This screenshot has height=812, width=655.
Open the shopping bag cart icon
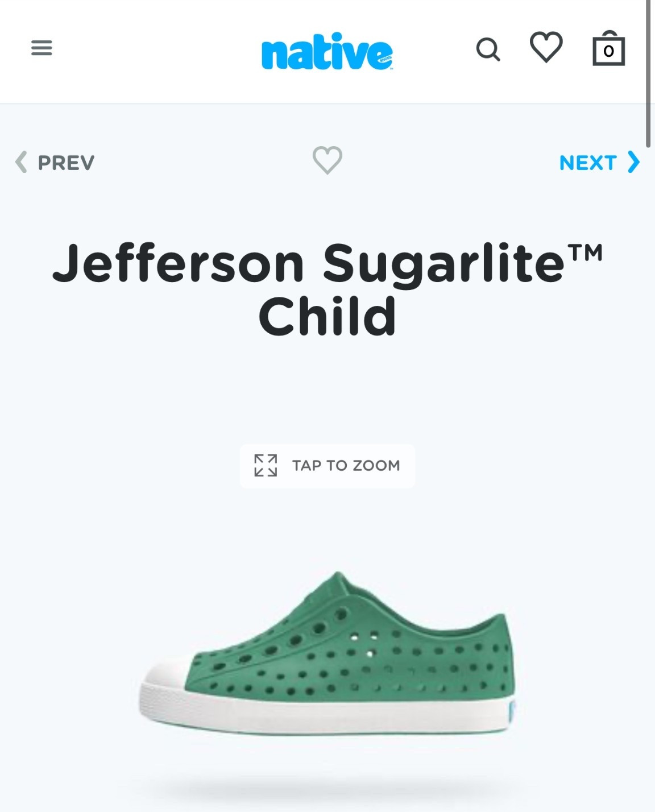coord(608,49)
